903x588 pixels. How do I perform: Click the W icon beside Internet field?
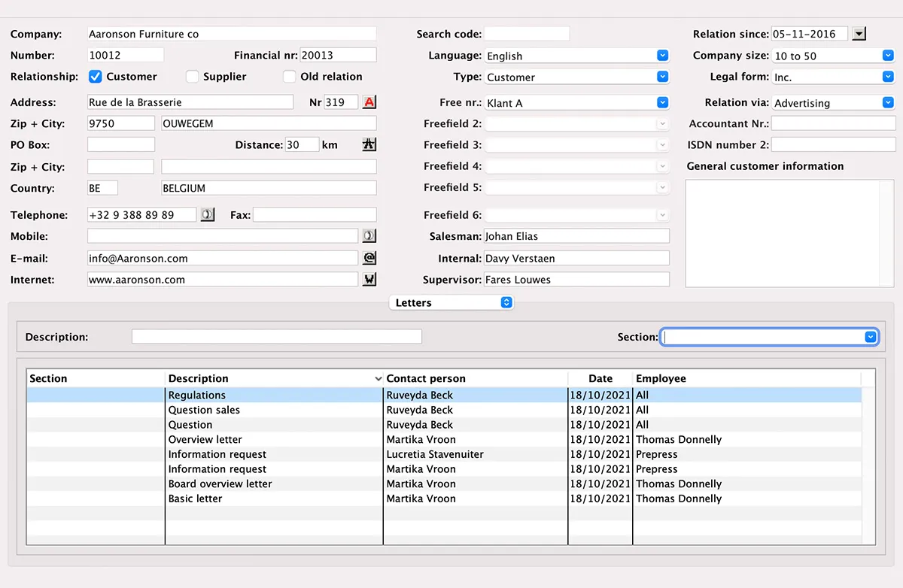(369, 280)
